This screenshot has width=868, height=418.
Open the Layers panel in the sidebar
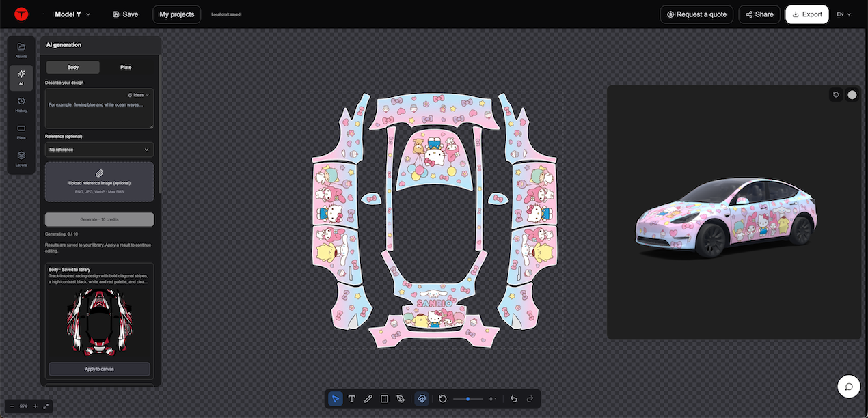21,159
